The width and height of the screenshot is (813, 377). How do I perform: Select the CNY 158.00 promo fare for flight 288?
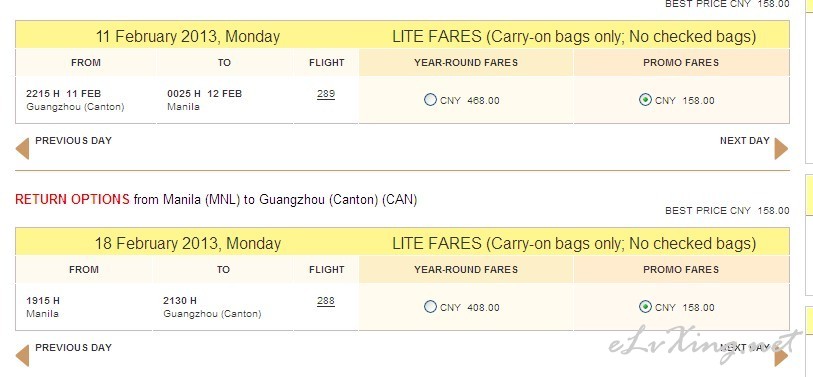pos(645,306)
